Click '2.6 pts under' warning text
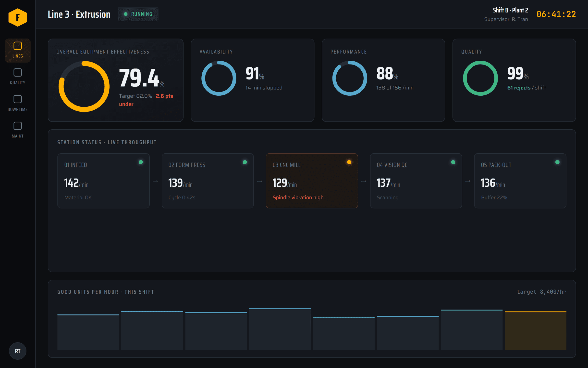Viewport: 588px width, 368px height. (146, 100)
